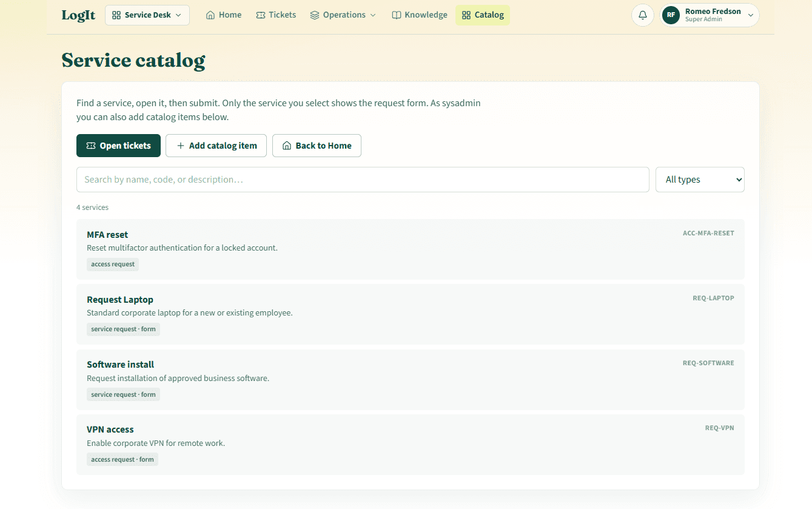Screen dimensions: 812x509
Task: Click the Open tickets button
Action: [118, 146]
